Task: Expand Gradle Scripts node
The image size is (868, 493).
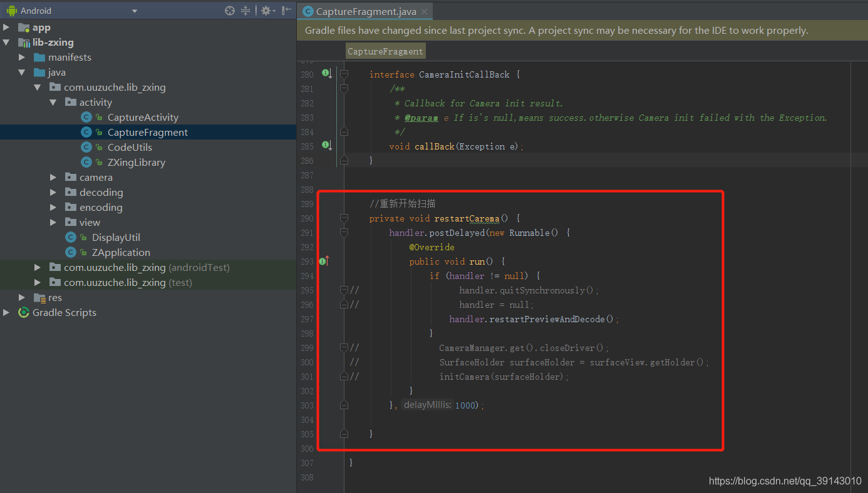Action: (x=6, y=313)
